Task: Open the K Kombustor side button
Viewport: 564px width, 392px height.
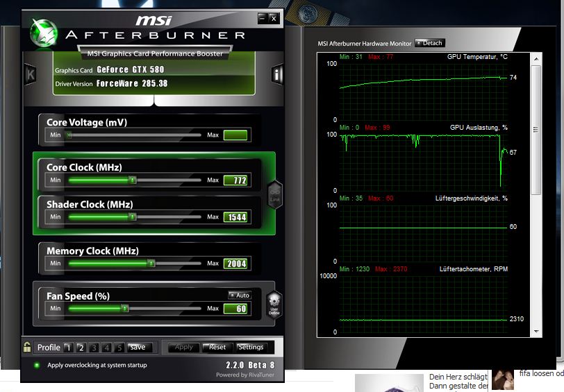Action: click(x=31, y=74)
